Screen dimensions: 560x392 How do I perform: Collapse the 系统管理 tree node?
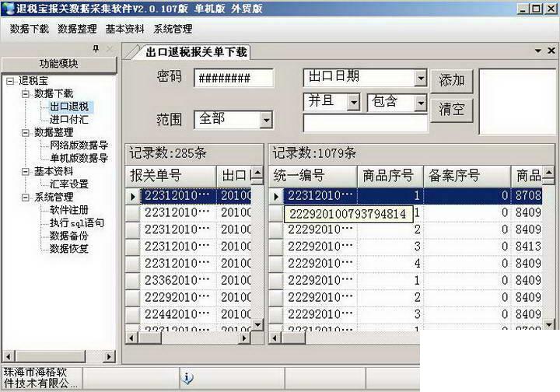click(x=26, y=197)
